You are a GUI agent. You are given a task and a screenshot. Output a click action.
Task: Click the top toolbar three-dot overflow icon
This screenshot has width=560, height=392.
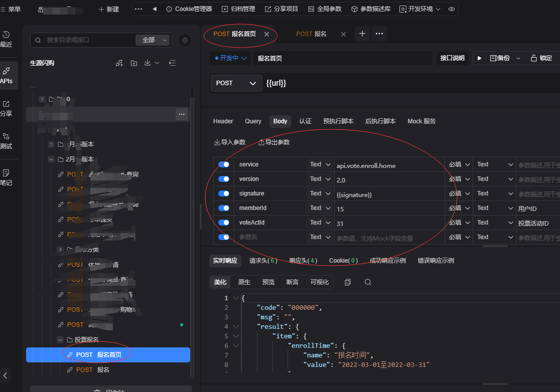pyautogui.click(x=138, y=9)
